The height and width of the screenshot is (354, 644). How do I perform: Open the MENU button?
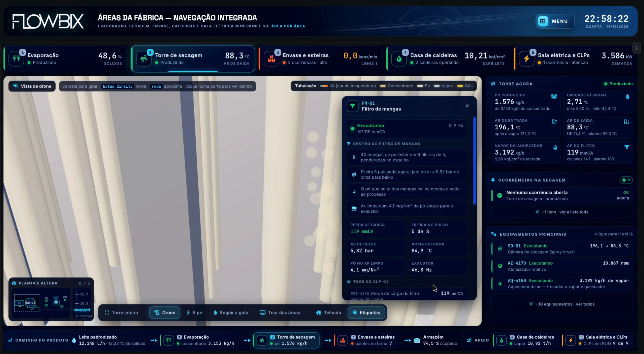click(x=555, y=21)
